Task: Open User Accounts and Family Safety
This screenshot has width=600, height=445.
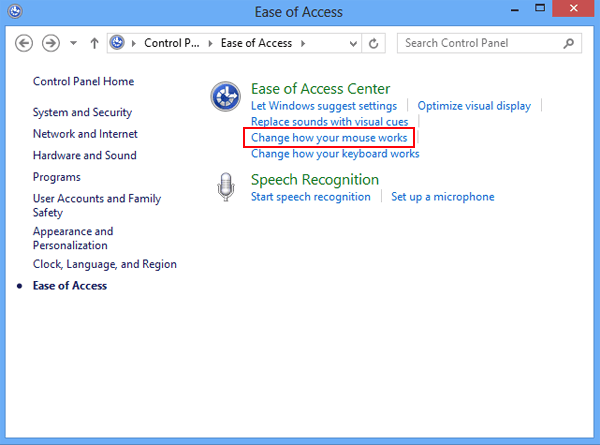Action: [x=97, y=205]
